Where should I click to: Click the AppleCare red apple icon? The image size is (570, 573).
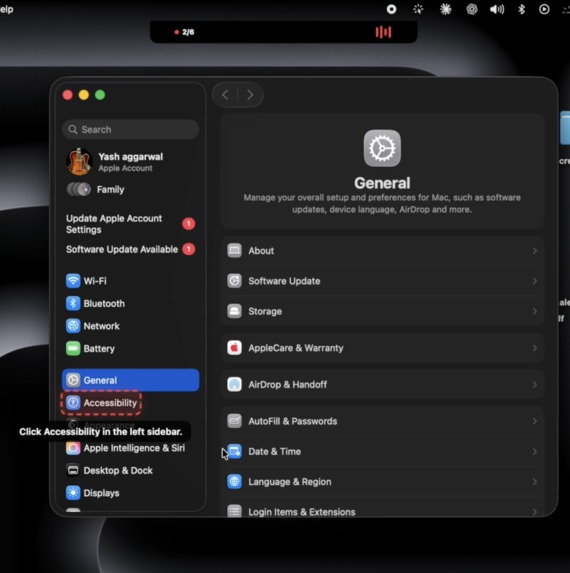pos(234,348)
